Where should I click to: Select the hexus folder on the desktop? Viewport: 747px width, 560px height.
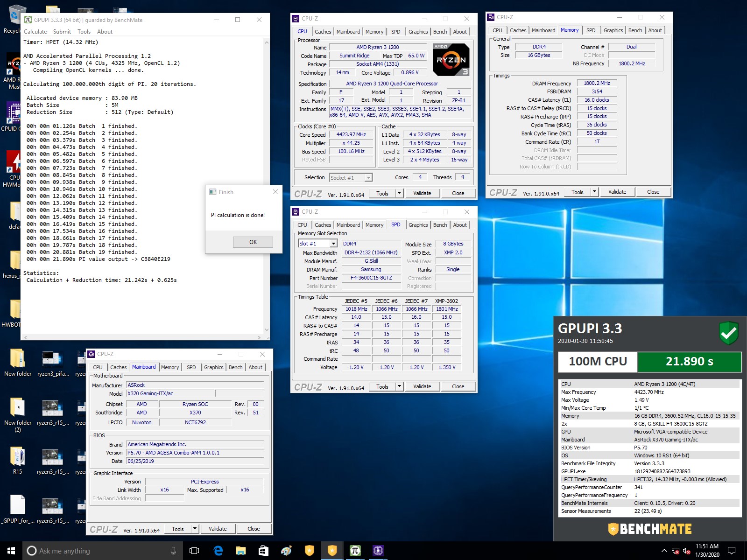(12, 265)
